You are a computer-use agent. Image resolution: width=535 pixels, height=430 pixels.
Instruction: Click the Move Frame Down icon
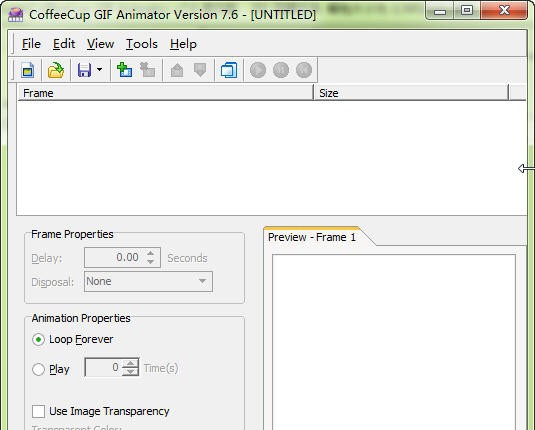tap(200, 70)
